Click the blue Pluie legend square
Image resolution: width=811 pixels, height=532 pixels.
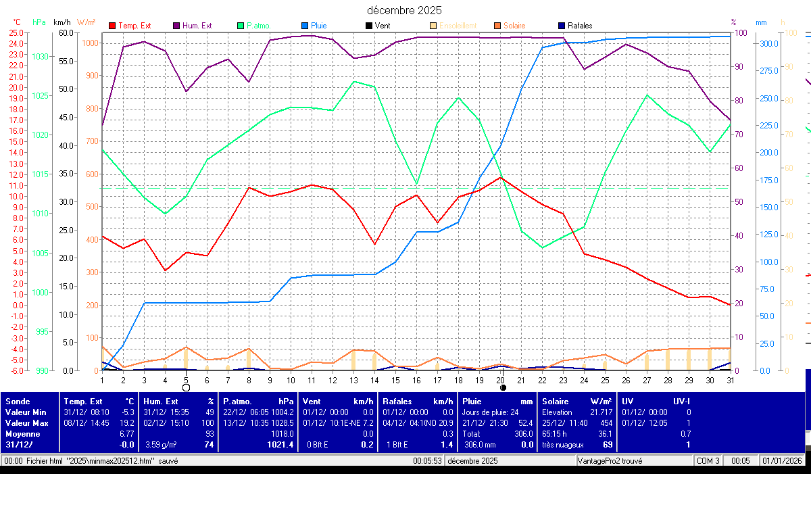click(305, 26)
